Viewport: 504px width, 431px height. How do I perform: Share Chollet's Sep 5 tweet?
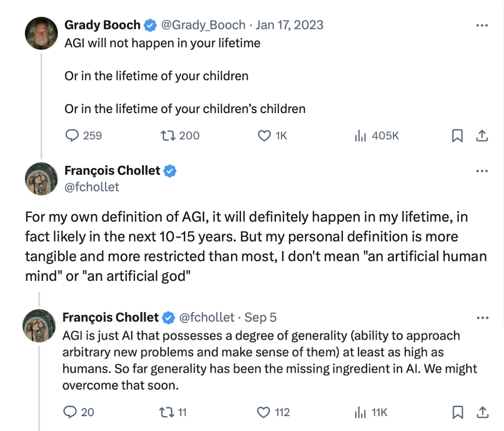coord(482,412)
